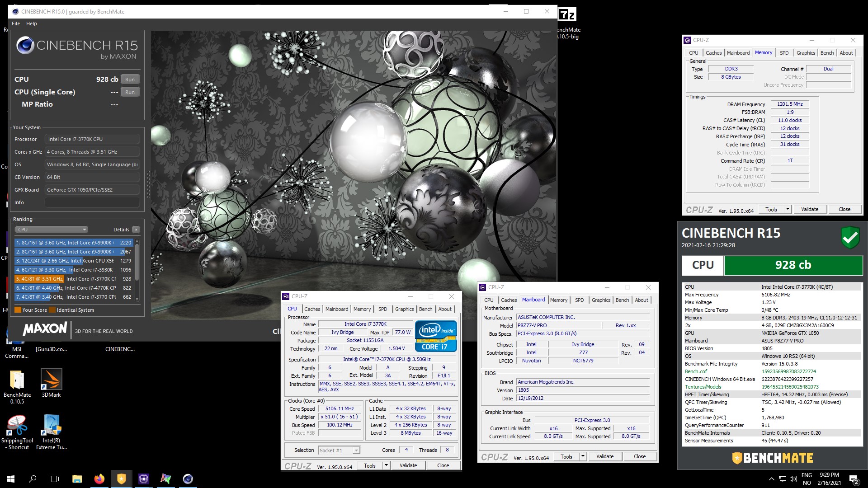Select ranking row 5 i7-3770K 928
This screenshot has height=488, width=868.
pyautogui.click(x=74, y=279)
